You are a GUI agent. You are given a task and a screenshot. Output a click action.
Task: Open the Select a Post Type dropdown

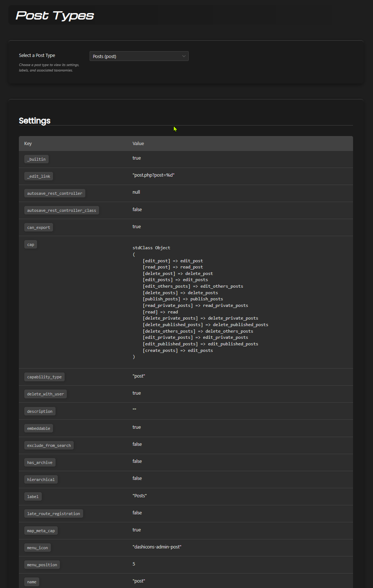point(139,56)
